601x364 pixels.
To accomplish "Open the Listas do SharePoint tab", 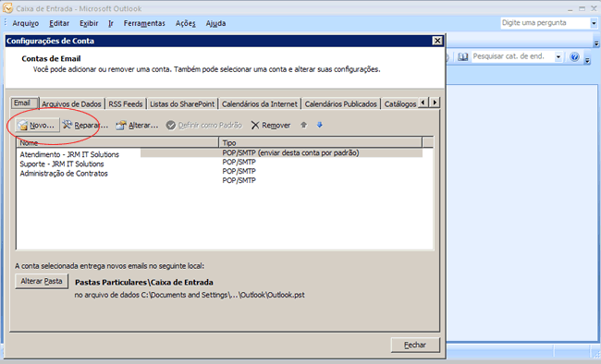I will (182, 103).
